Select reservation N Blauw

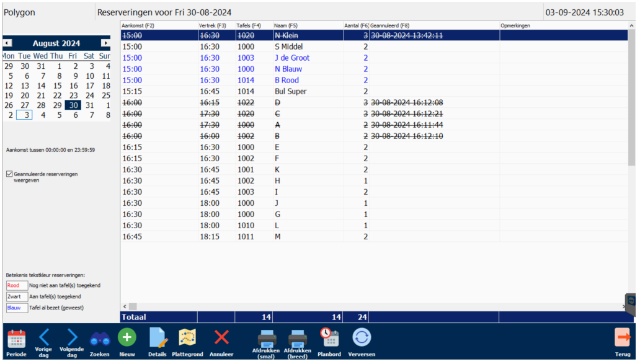[375, 69]
